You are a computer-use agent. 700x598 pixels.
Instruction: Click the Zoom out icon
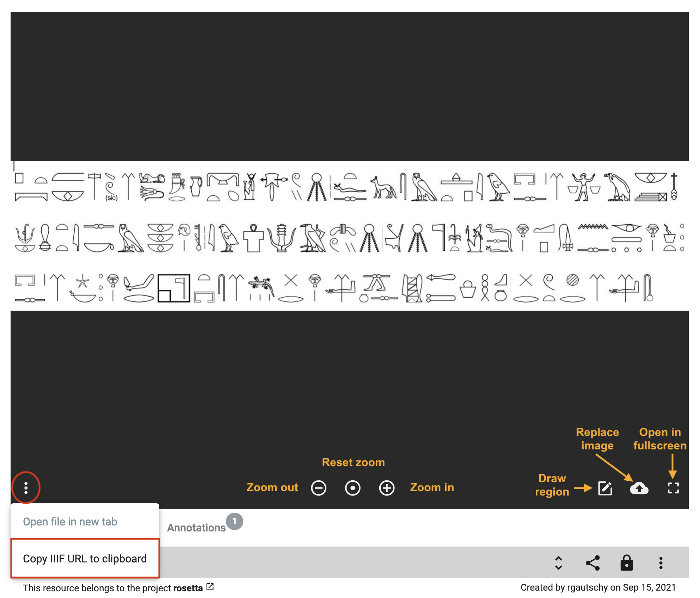click(x=318, y=488)
